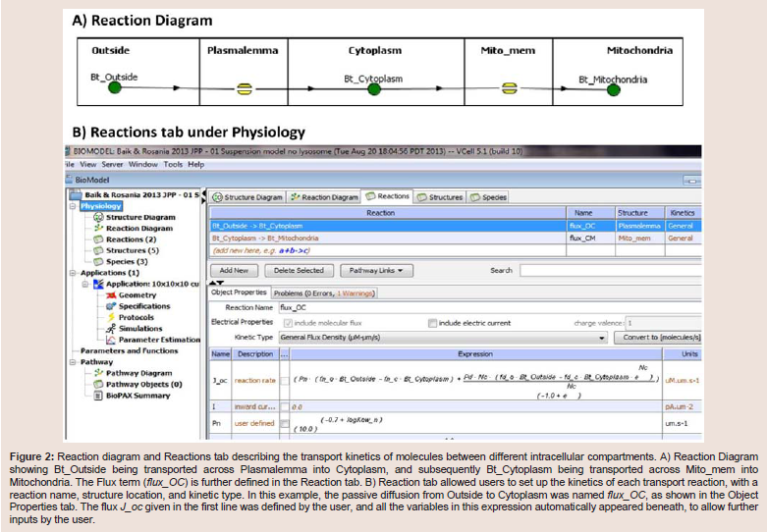Select the Object Properties tab
Image resolution: width=767 pixels, height=532 pixels.
[239, 293]
